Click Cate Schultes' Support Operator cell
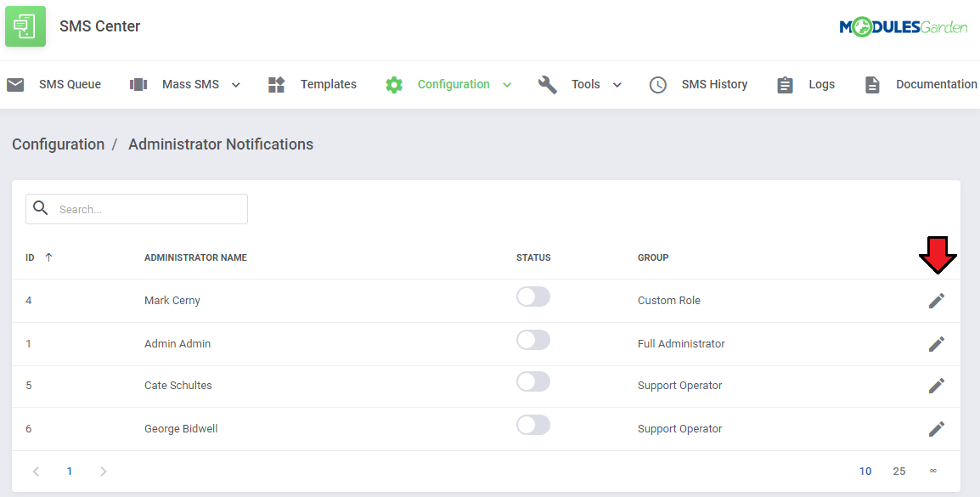 coord(680,386)
